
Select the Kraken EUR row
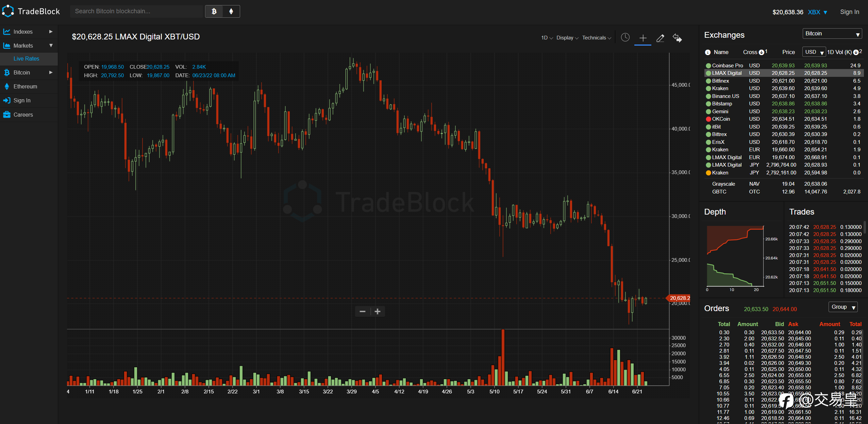tap(784, 150)
